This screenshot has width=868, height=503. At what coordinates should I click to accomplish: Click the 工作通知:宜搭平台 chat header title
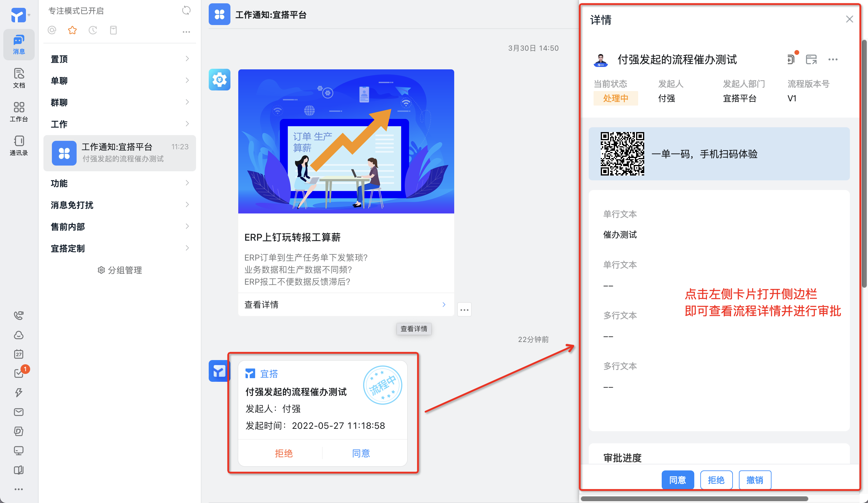click(271, 15)
